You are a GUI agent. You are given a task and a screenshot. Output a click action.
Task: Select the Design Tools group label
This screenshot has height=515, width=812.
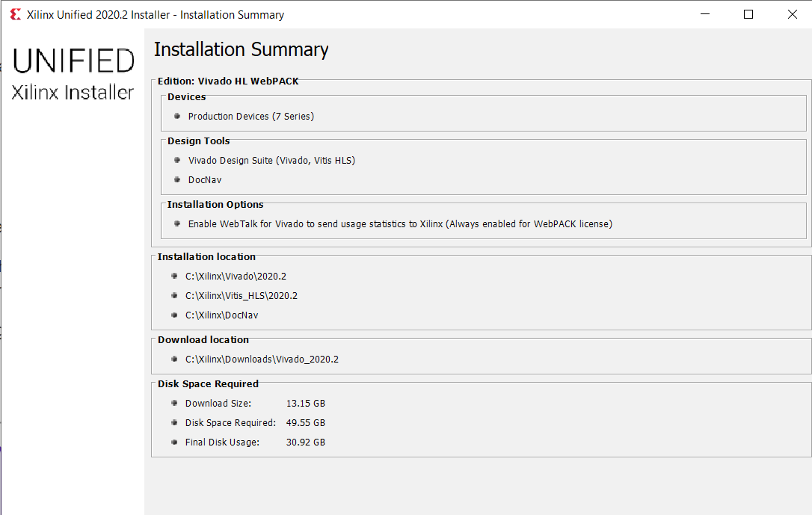click(198, 141)
